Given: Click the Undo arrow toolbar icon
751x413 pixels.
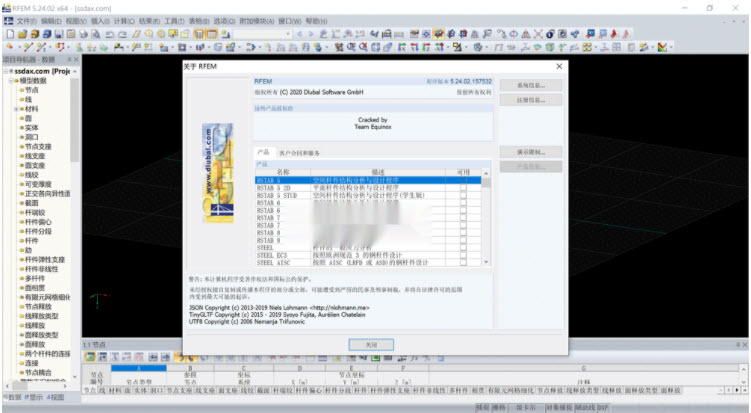Looking at the screenshot, I should [108, 33].
